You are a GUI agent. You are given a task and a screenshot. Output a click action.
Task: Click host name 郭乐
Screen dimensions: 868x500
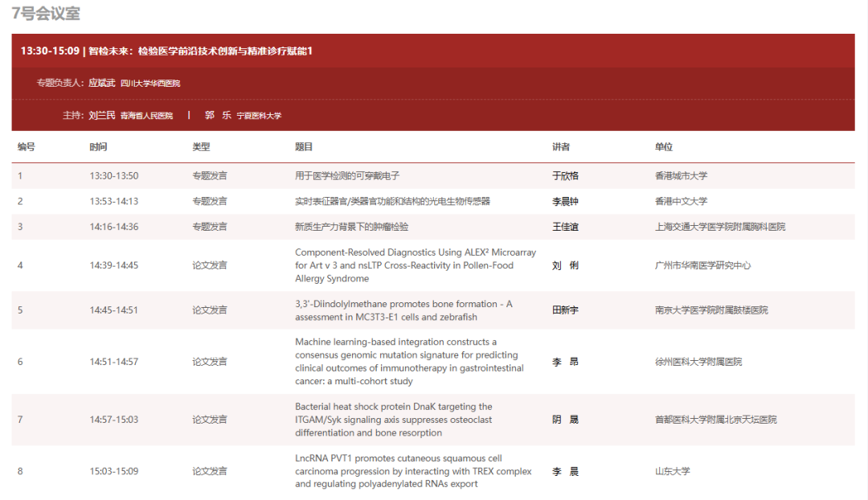[218, 115]
